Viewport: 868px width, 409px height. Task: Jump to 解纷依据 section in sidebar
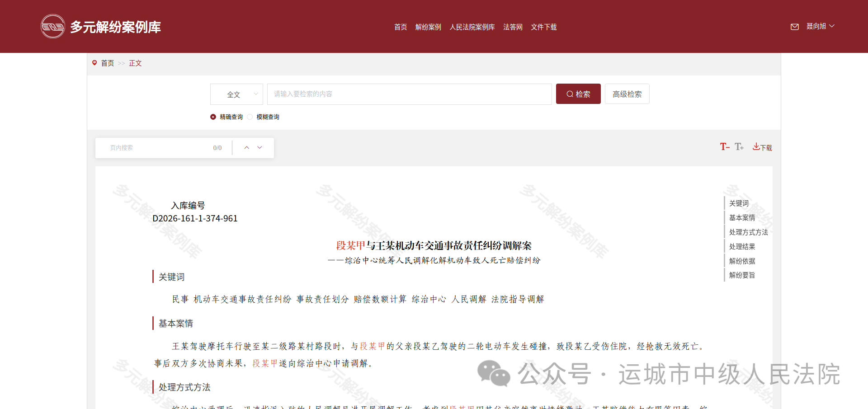tap(742, 261)
